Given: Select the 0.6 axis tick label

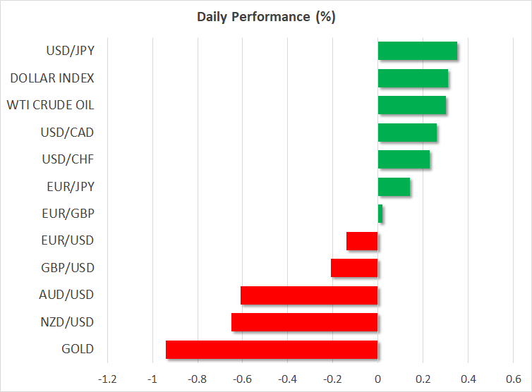Looking at the screenshot, I should tap(513, 378).
